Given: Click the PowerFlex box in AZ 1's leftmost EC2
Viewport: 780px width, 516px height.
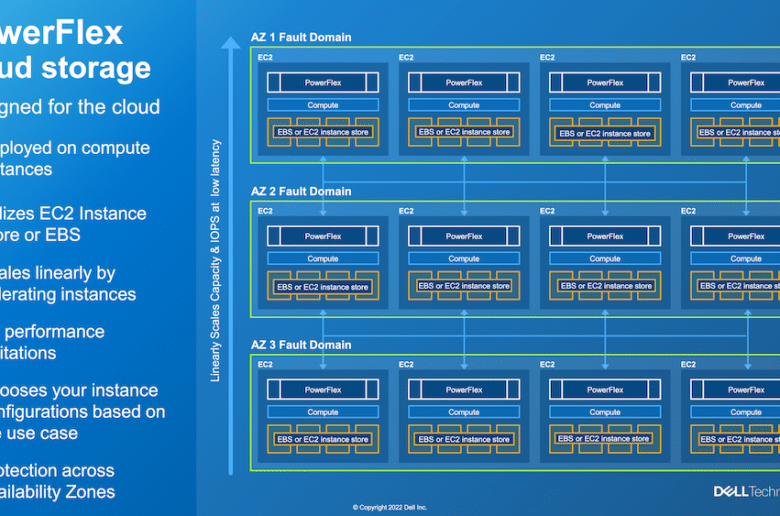Looking at the screenshot, I should point(323,83).
